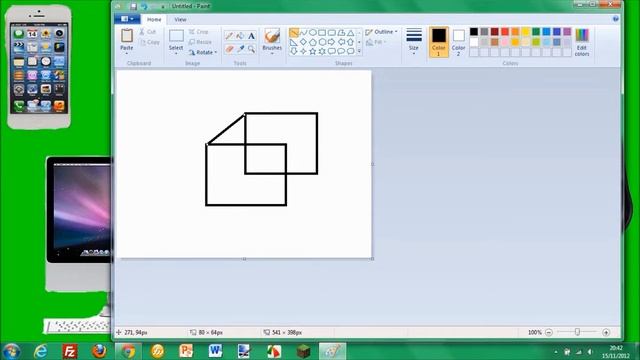
Task: Choose the Triangle shape
Action: pyautogui.click(x=351, y=32)
